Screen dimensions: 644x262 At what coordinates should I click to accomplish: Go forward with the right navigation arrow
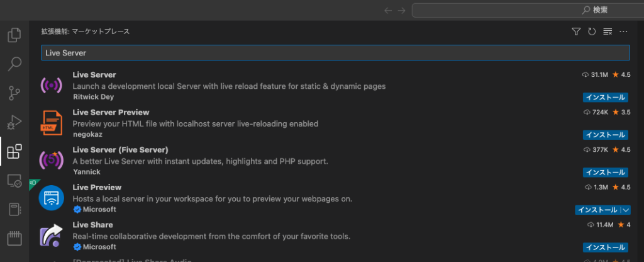click(x=401, y=10)
